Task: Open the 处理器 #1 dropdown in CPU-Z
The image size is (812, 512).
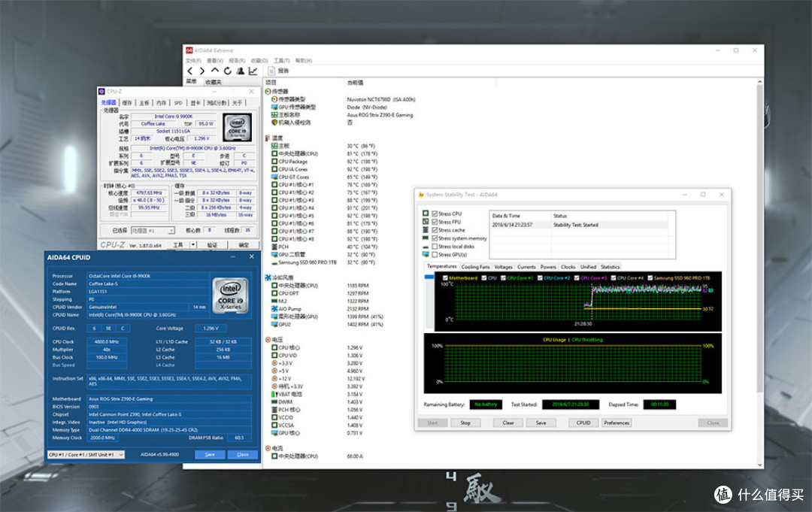Action: point(153,230)
